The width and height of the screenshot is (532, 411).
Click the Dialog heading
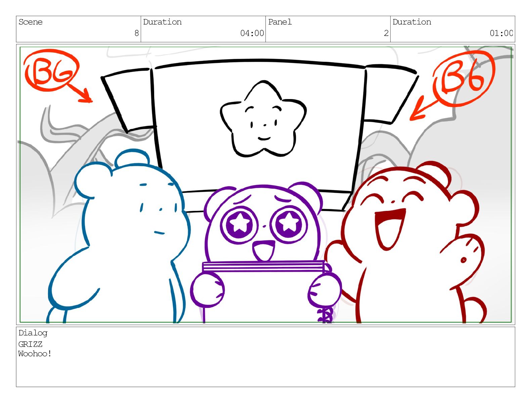click(33, 333)
